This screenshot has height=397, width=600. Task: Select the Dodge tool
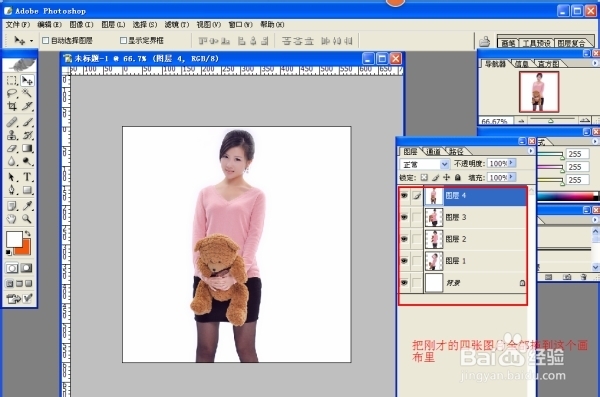coord(27,161)
